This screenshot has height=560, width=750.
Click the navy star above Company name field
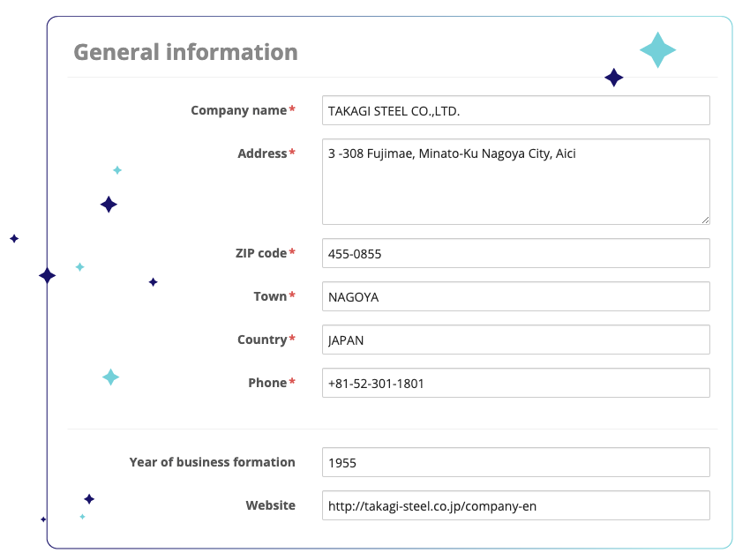(x=614, y=78)
